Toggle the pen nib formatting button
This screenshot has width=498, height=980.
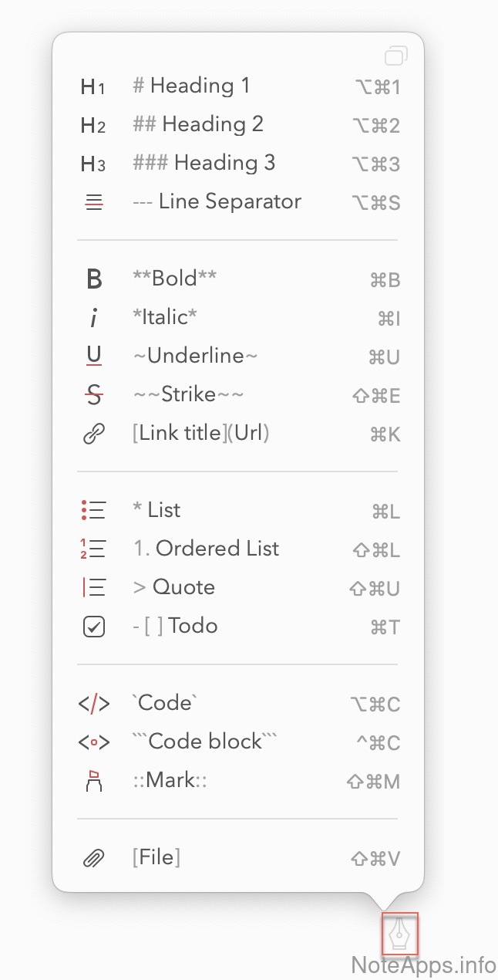click(x=399, y=934)
